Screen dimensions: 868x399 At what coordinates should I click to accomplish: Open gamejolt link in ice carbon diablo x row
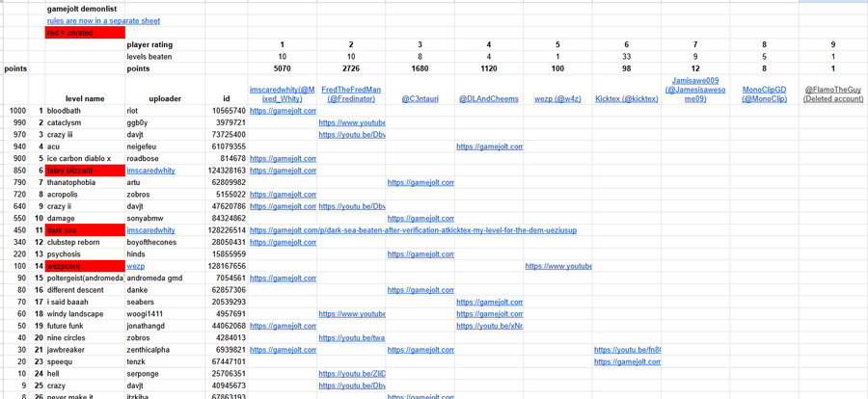pos(283,159)
